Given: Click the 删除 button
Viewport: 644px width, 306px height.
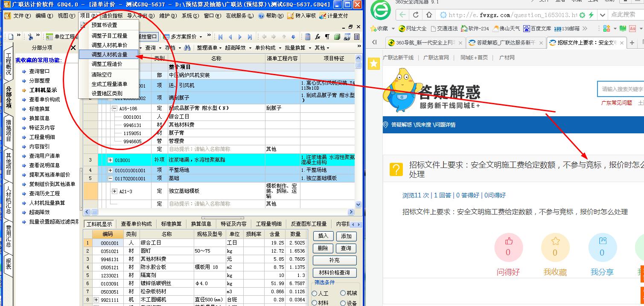Looking at the screenshot, I should point(323,248).
